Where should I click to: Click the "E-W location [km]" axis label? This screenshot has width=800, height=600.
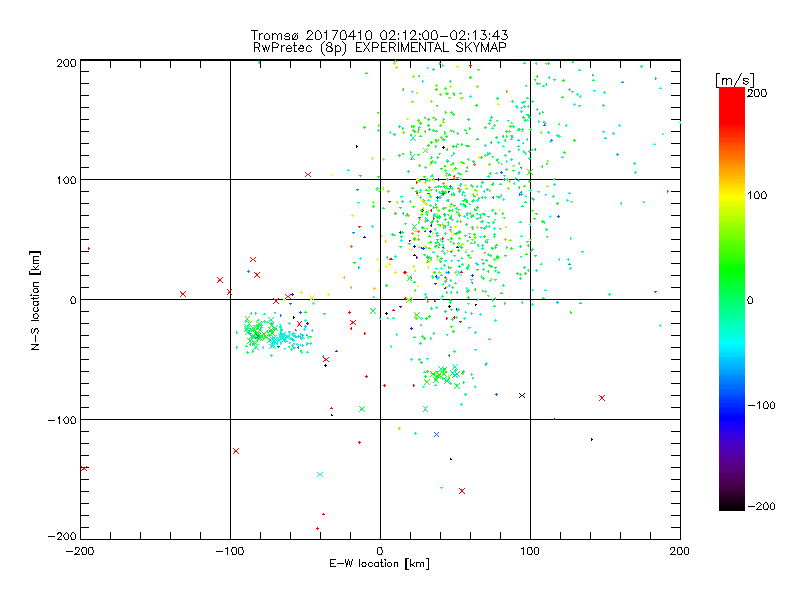(x=379, y=563)
